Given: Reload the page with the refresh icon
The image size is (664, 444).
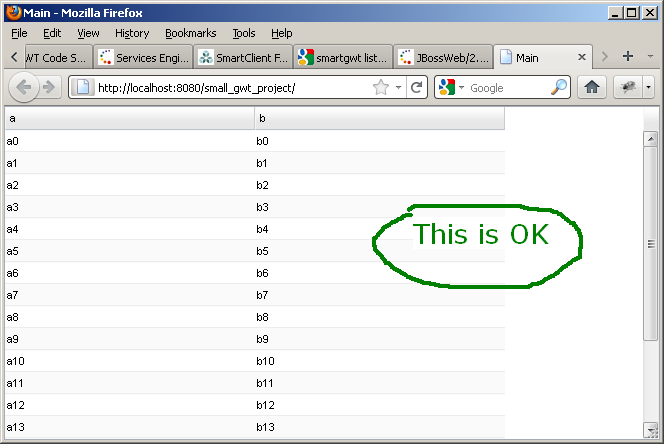Looking at the screenshot, I should click(x=417, y=88).
